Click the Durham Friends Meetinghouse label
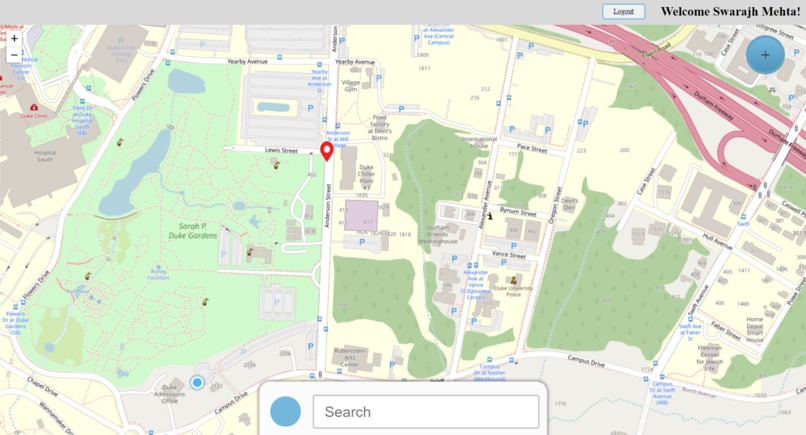806x435 pixels. click(437, 234)
